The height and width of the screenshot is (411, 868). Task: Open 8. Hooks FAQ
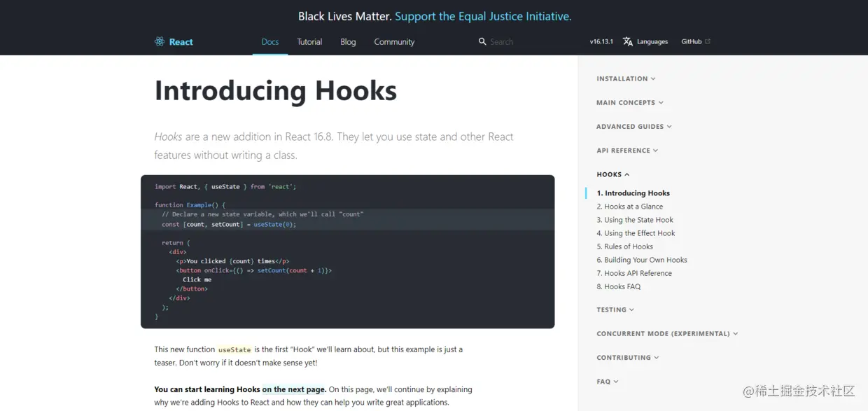tap(618, 286)
